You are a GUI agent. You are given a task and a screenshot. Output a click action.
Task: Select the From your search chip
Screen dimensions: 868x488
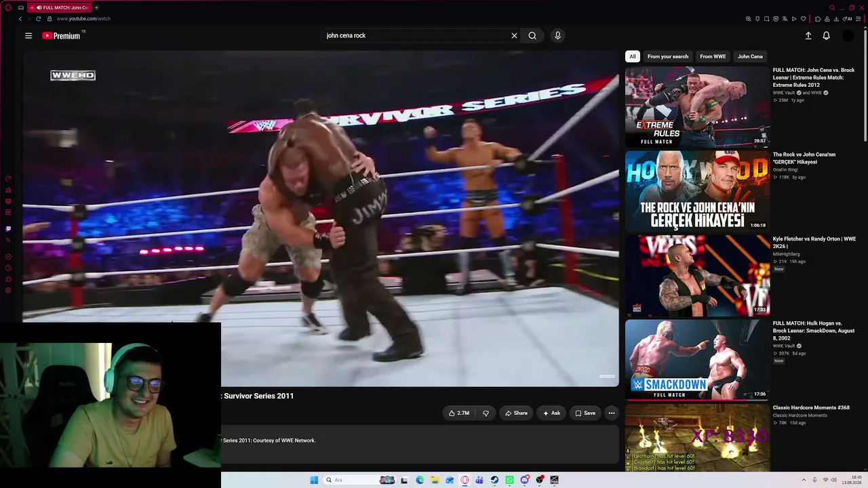[668, 56]
